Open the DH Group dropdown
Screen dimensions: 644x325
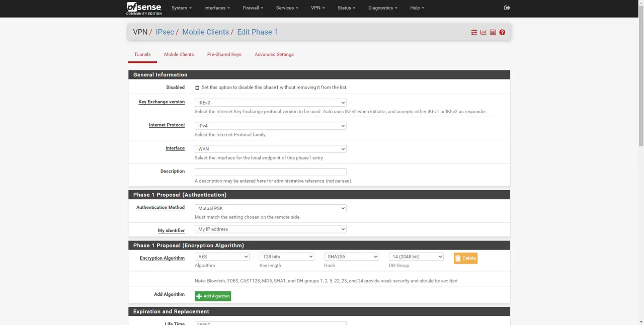[x=416, y=257]
